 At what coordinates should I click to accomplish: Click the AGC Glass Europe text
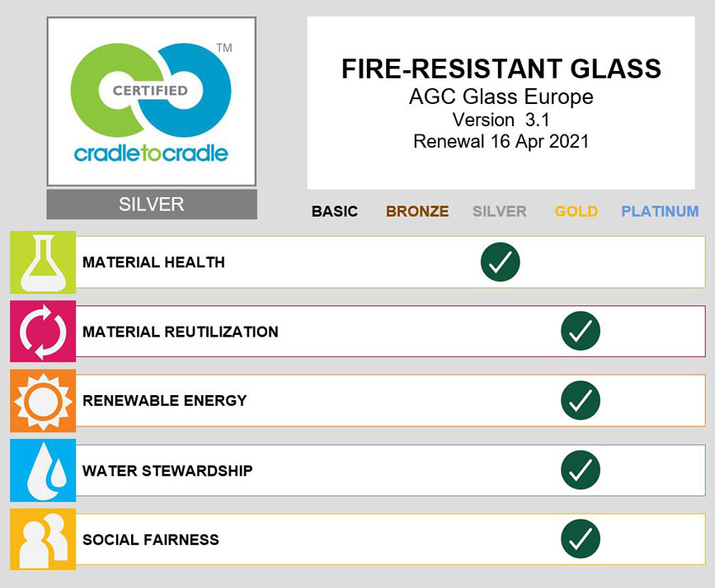click(501, 96)
